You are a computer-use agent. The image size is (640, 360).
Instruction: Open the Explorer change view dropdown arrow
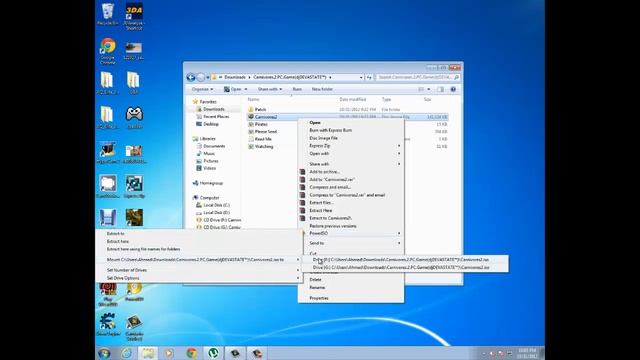click(429, 89)
